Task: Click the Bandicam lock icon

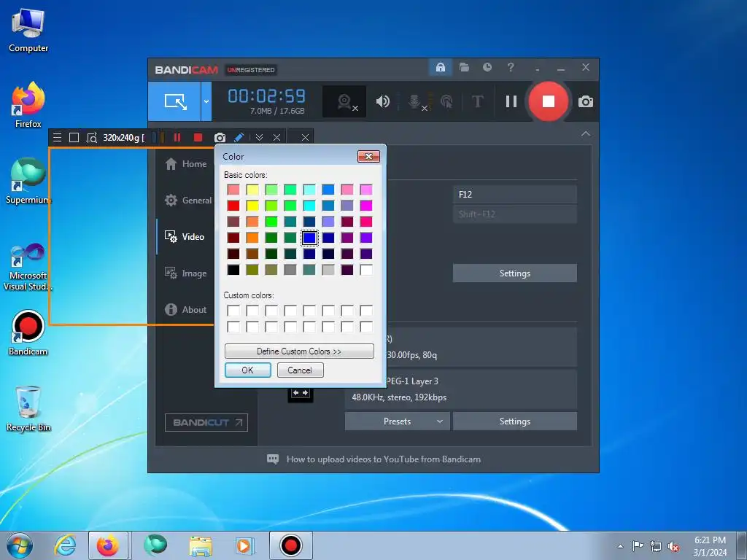Action: tap(440, 68)
